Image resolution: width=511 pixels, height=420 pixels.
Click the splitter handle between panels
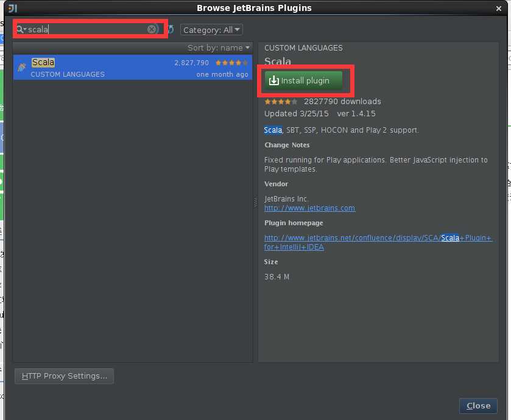(256, 202)
